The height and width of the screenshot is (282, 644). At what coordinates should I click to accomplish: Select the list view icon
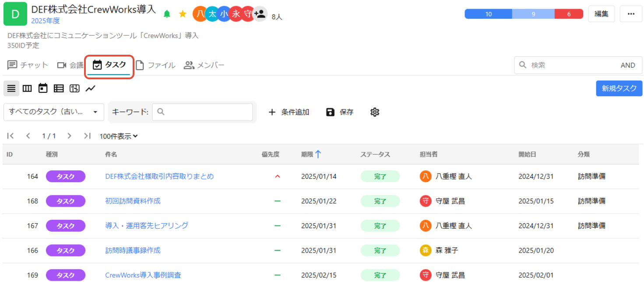click(11, 88)
